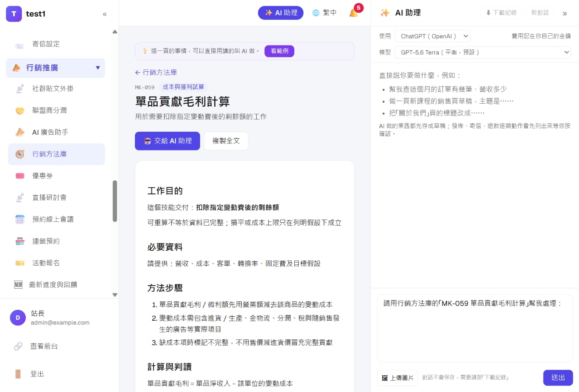Viewport: 579px width, 392px height.
Task: Click the 下載紀錄 button
Action: point(501,13)
